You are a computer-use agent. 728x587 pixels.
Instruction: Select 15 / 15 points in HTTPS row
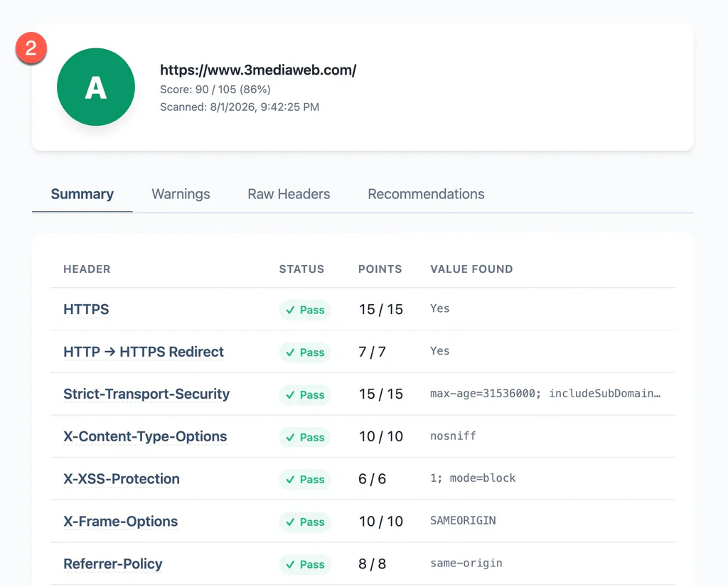(x=381, y=310)
